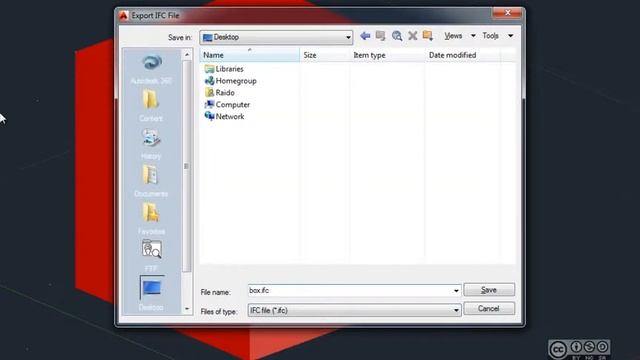Go back using the blue arrow icon
This screenshot has height=360, width=640.
click(365, 36)
